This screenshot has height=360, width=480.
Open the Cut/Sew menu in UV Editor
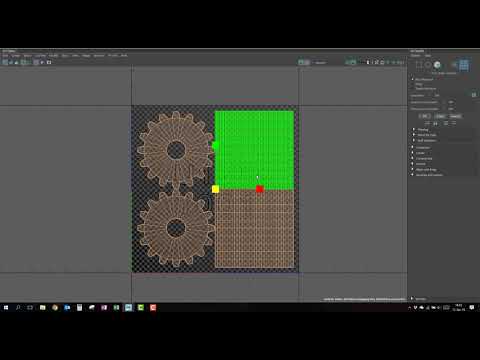40,55
